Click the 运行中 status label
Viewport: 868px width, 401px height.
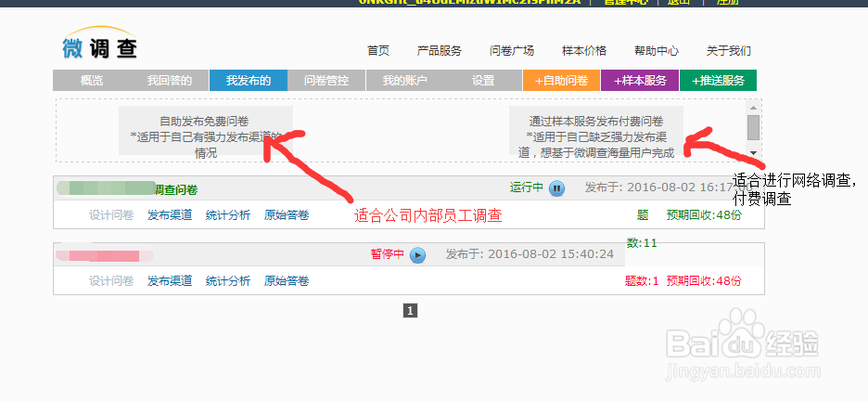(x=527, y=188)
